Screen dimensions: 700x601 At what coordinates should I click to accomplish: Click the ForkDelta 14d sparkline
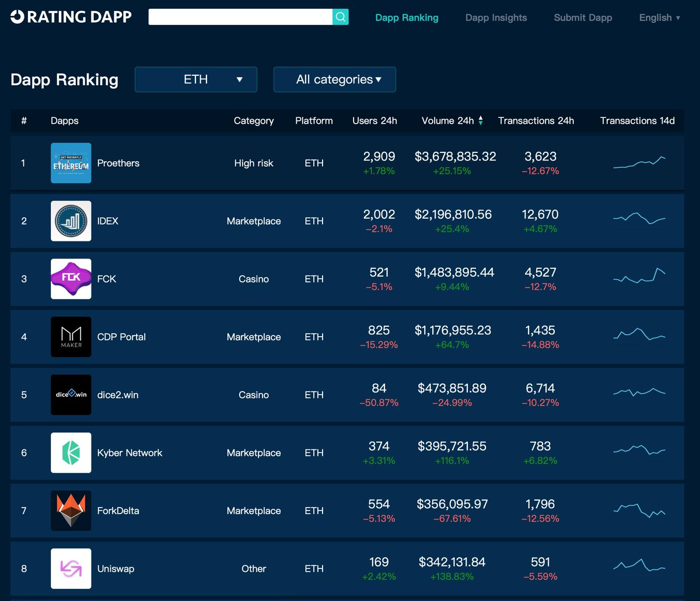pos(639,510)
